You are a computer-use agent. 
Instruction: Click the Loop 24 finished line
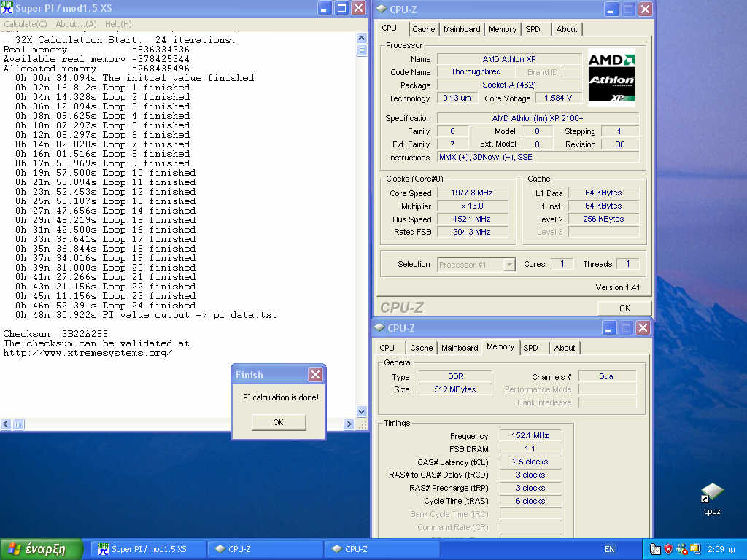point(105,306)
